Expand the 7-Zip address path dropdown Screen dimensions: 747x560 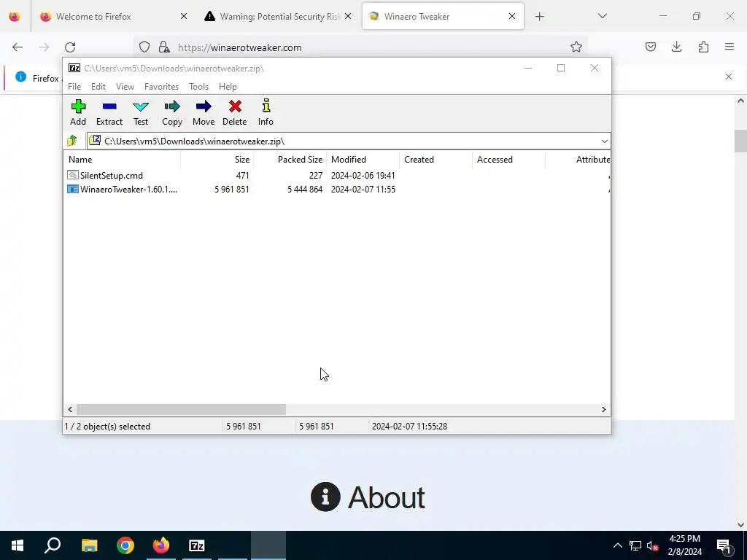click(604, 141)
